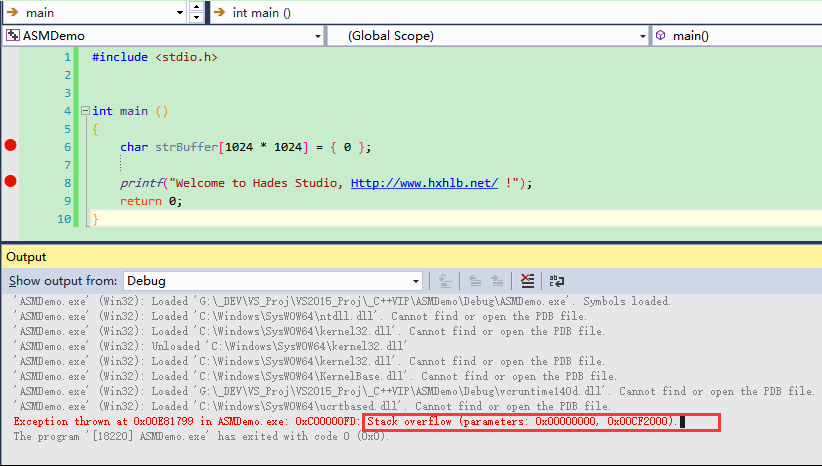The height and width of the screenshot is (466, 822).
Task: Click the orange arrow beside int main ()
Action: point(219,12)
